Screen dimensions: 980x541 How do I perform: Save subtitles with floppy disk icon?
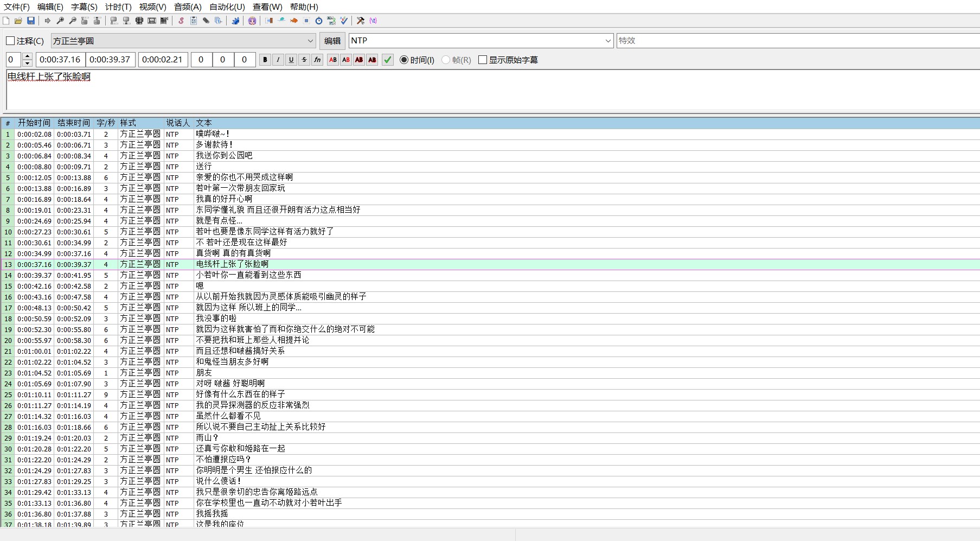[31, 21]
